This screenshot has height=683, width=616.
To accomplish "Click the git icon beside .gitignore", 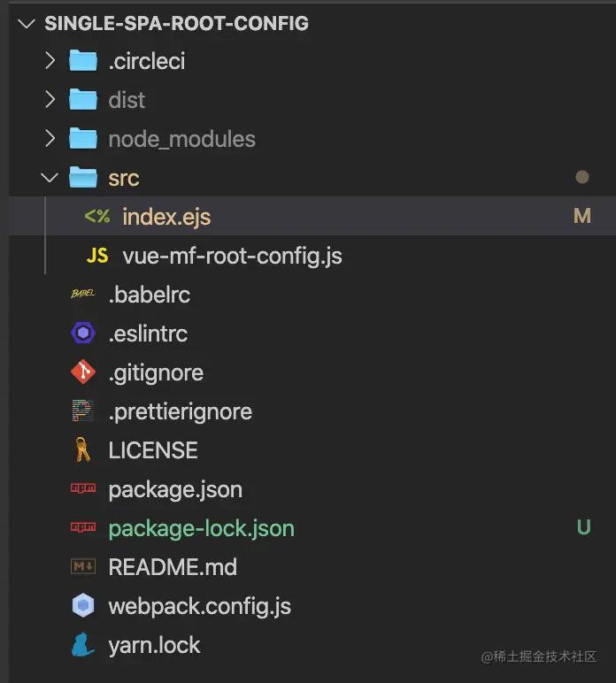I will click(x=82, y=372).
